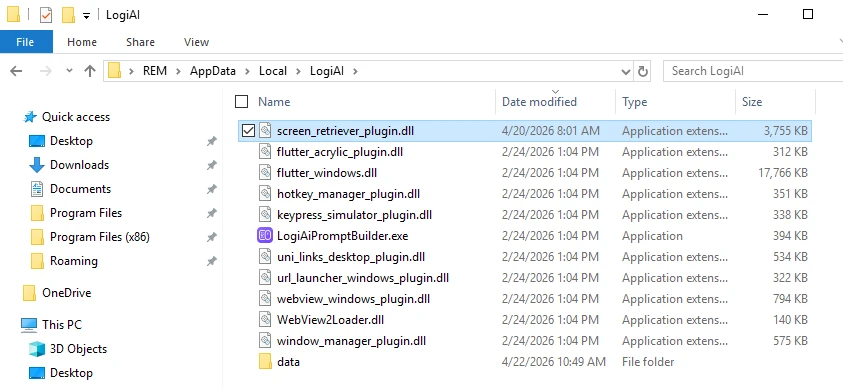The image size is (843, 389).
Task: Click the This PC computer icon
Action: 29,325
